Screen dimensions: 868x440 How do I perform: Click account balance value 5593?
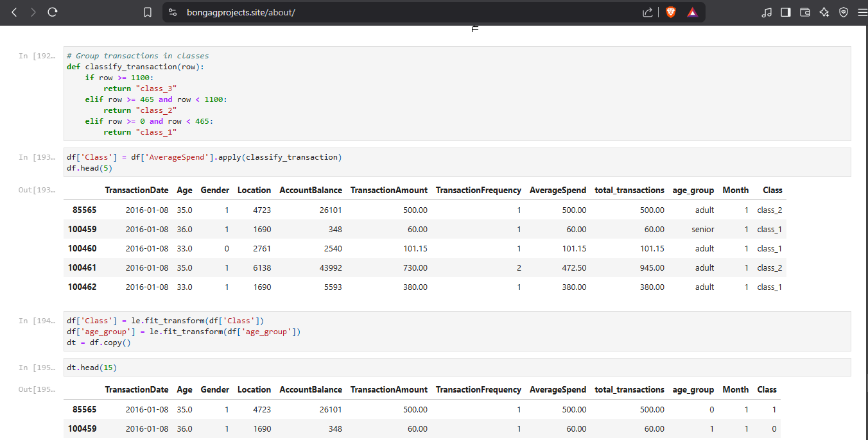333,287
